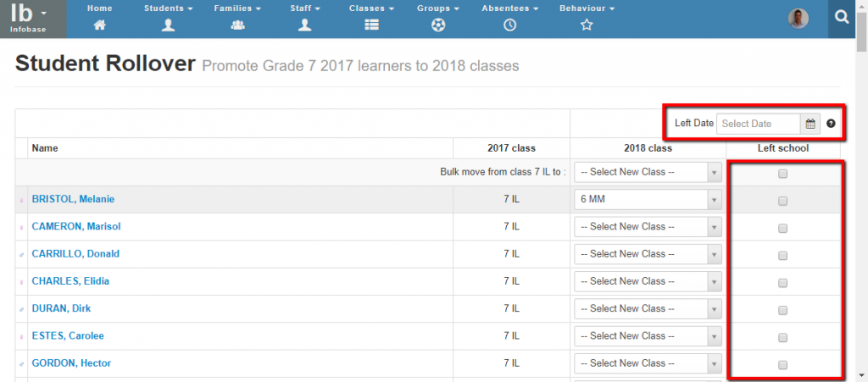Open ESTES, Carolee student link
Viewport: 868px width, 382px height.
[68, 335]
